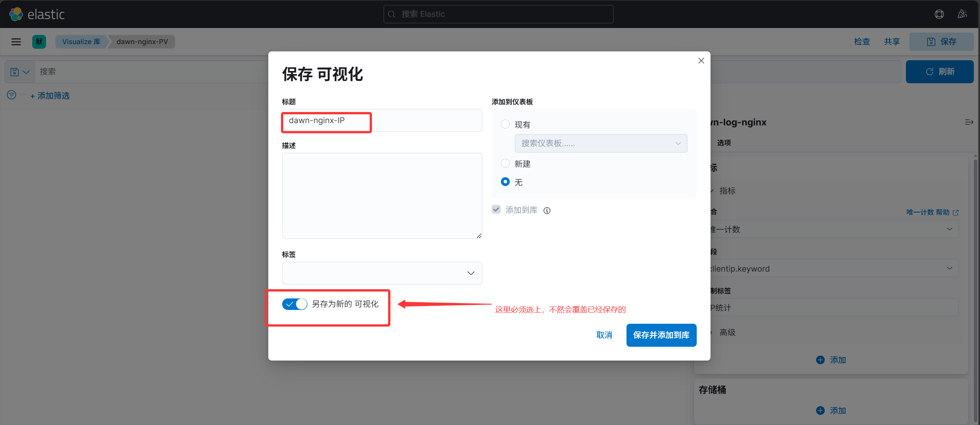Image resolution: width=980 pixels, height=425 pixels.
Task: Open the newsfeed celebration icon
Action: click(962, 14)
